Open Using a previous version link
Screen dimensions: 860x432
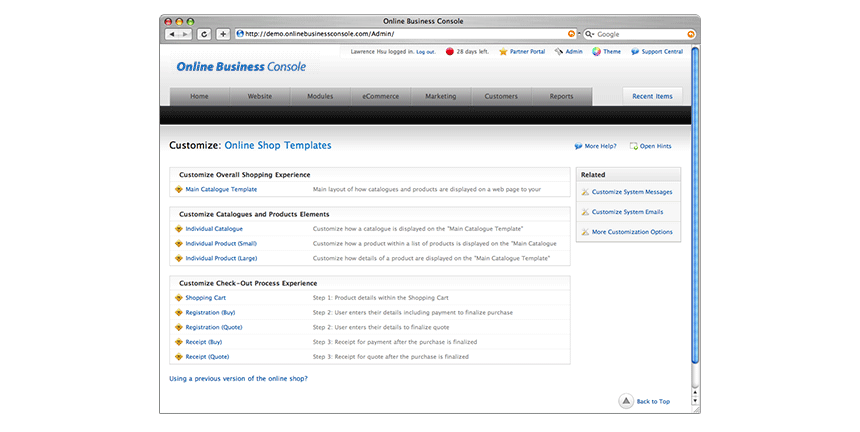pyautogui.click(x=238, y=378)
